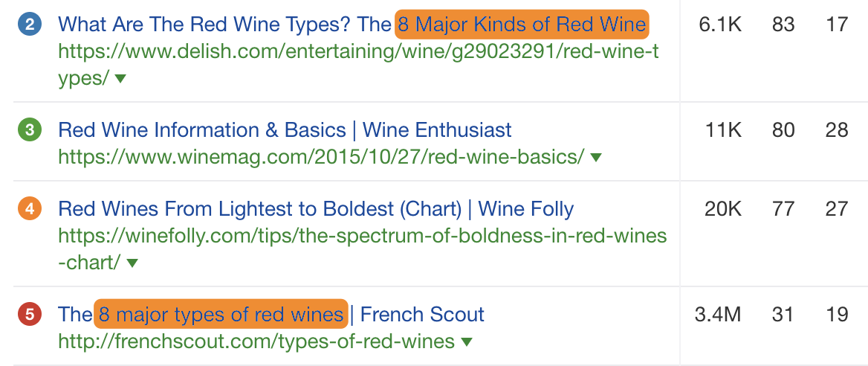Expand the winefolly.com URL dropdown arrow

tap(132, 263)
